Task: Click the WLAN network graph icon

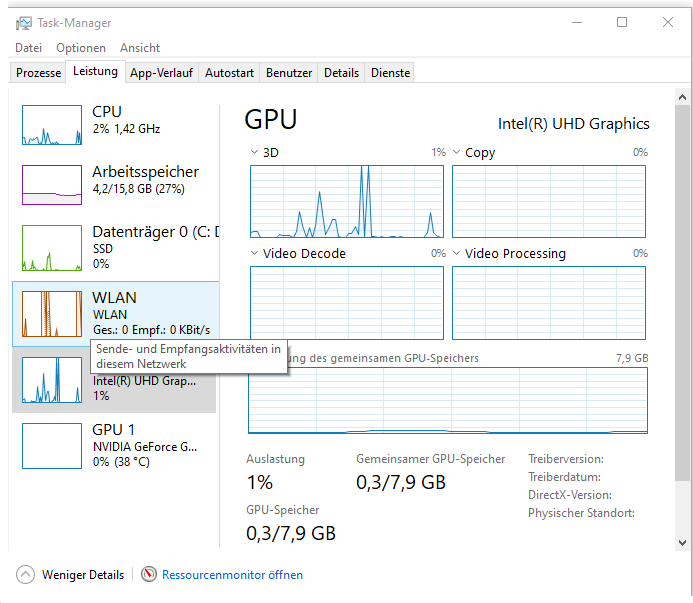Action: (x=51, y=313)
